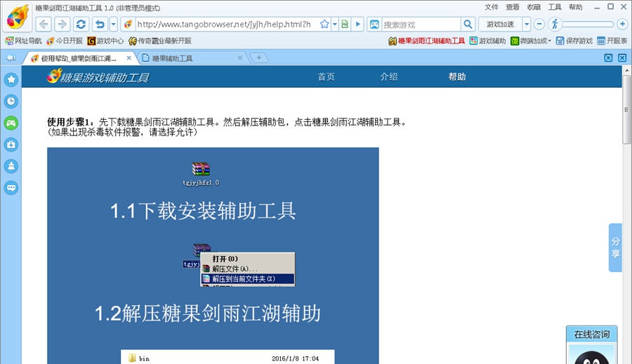632x364 pixels.
Task: Go to 首页 in page navigation
Action: pos(326,77)
